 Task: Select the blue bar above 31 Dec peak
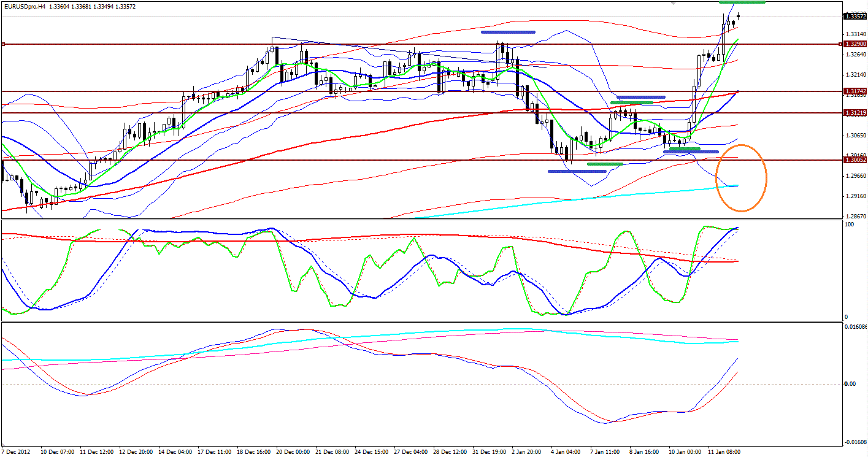click(x=509, y=31)
